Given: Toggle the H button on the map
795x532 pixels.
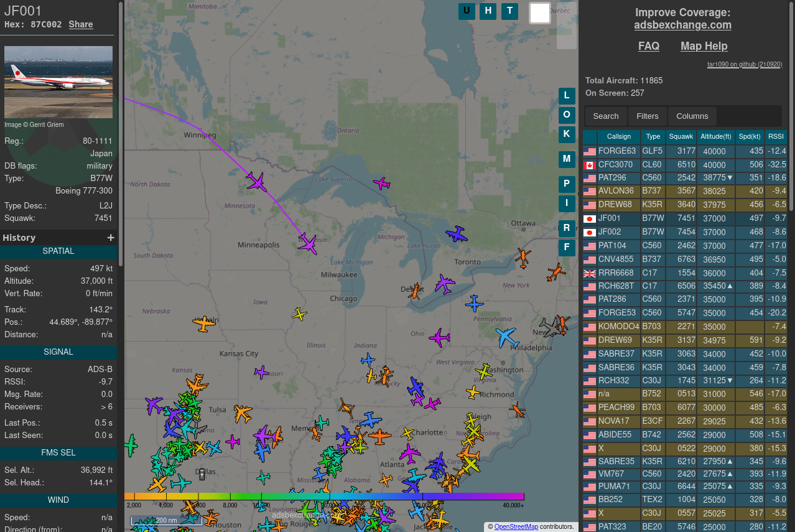Looking at the screenshot, I should 488,11.
